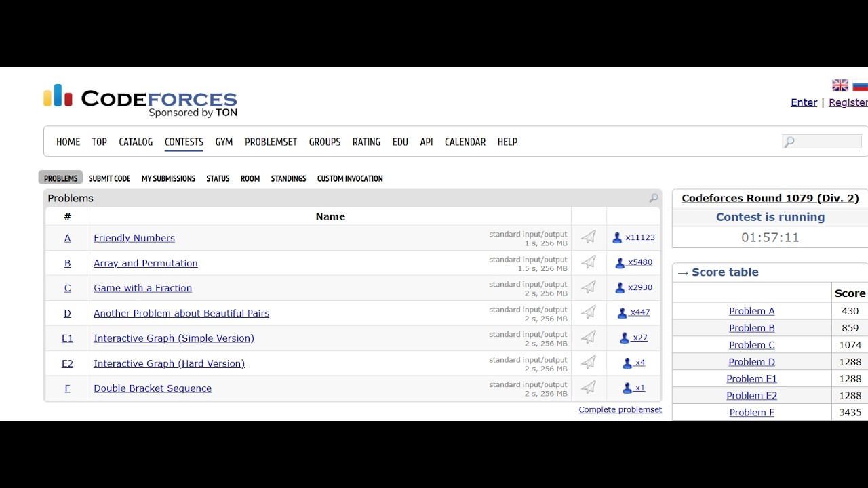Open GYM in main navigation

pyautogui.click(x=224, y=142)
